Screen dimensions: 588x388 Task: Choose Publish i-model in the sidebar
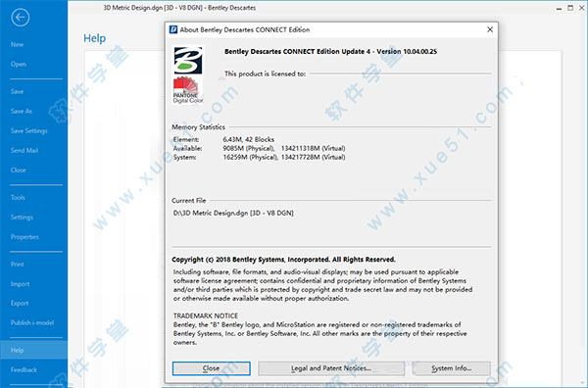tap(32, 322)
